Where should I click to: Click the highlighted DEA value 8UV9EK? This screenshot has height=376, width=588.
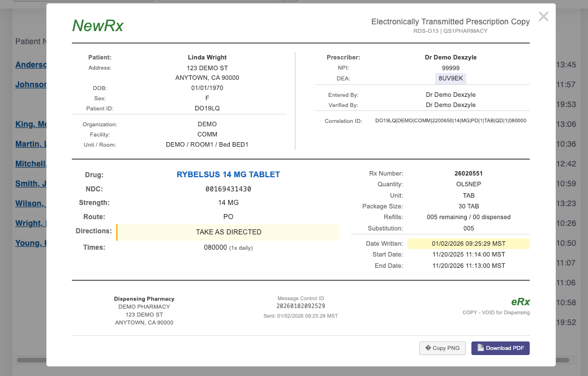pyautogui.click(x=450, y=78)
